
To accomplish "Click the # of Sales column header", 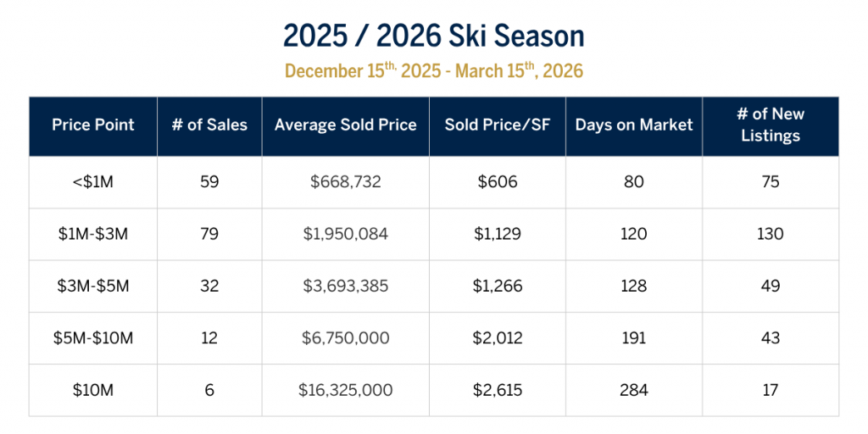I will pyautogui.click(x=209, y=125).
